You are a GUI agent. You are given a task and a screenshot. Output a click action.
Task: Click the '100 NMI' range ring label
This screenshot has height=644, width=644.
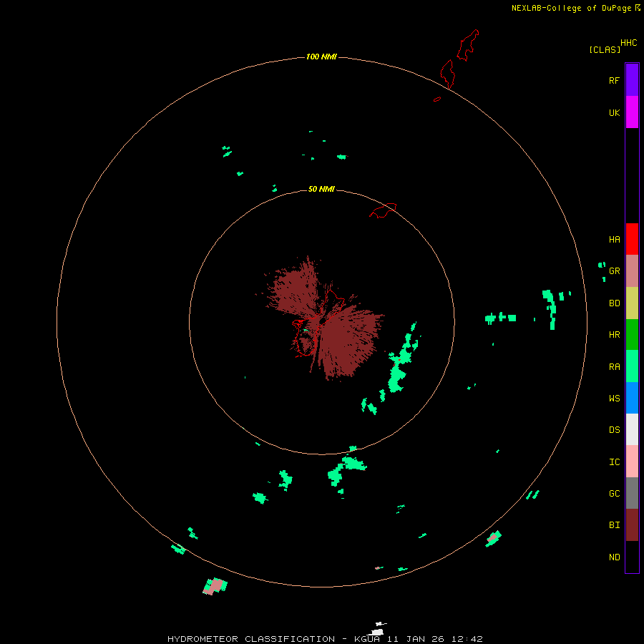click(x=321, y=57)
